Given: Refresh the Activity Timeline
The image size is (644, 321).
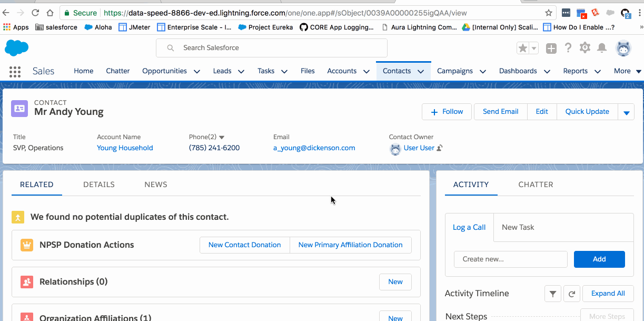Looking at the screenshot, I should tap(572, 294).
